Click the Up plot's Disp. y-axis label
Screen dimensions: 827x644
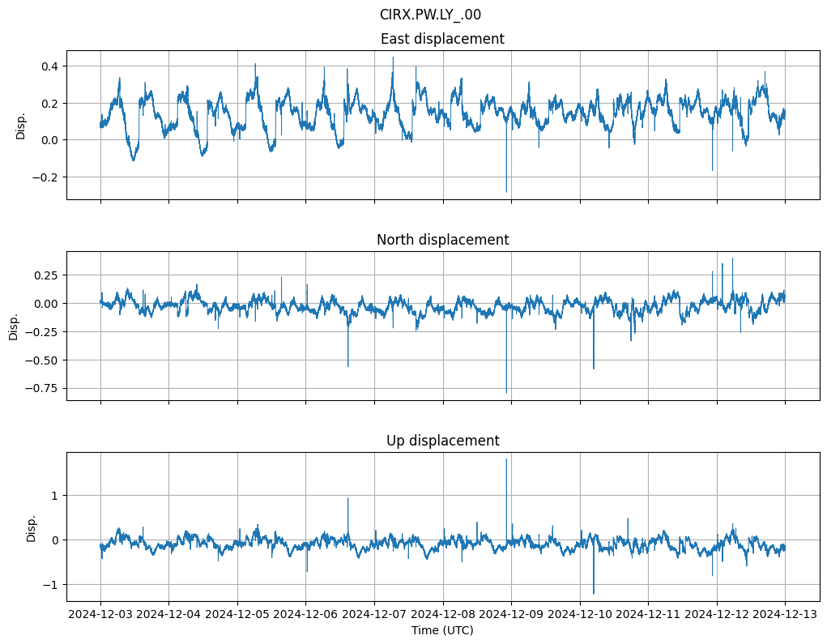coord(32,527)
